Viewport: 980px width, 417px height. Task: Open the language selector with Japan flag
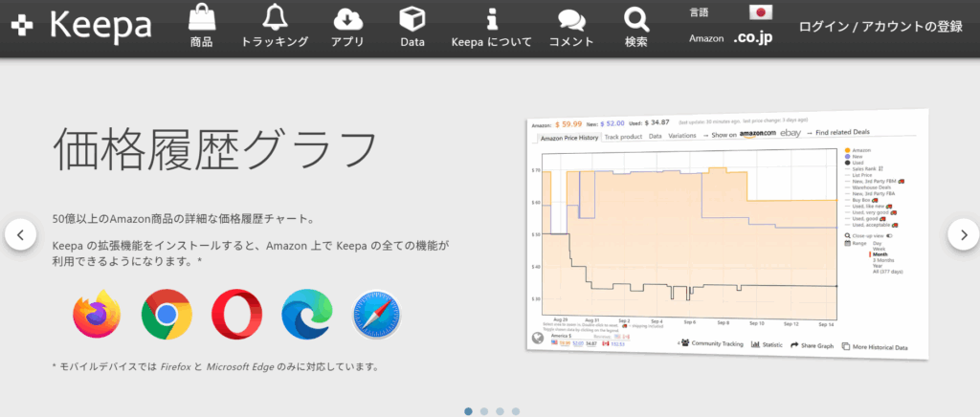click(x=761, y=12)
